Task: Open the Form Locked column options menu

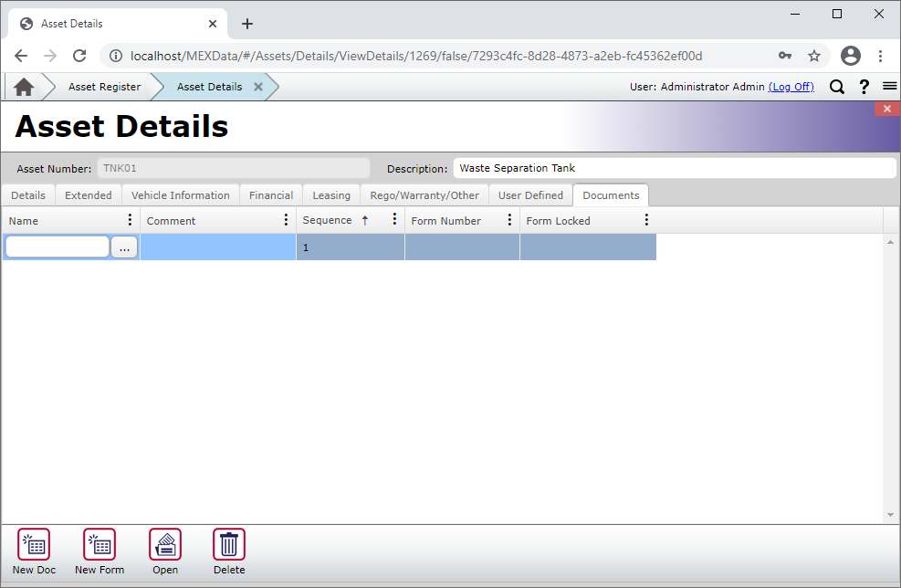Action: [x=646, y=219]
